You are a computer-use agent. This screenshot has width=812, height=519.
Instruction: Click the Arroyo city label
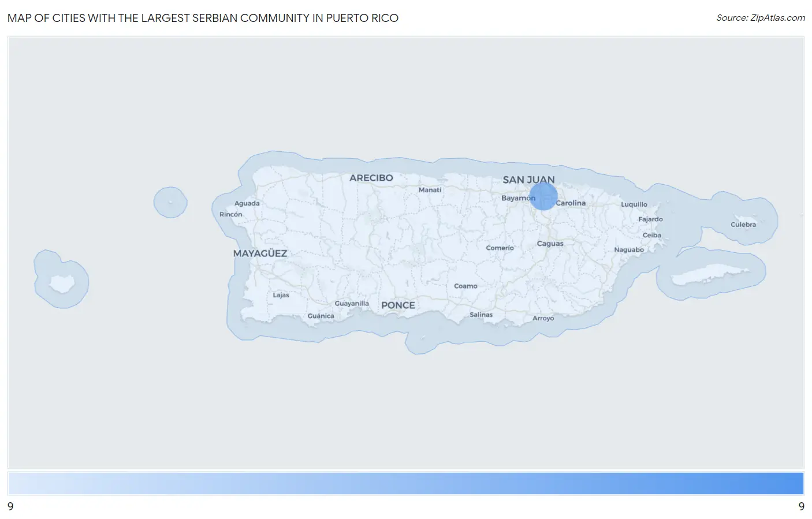click(x=543, y=318)
